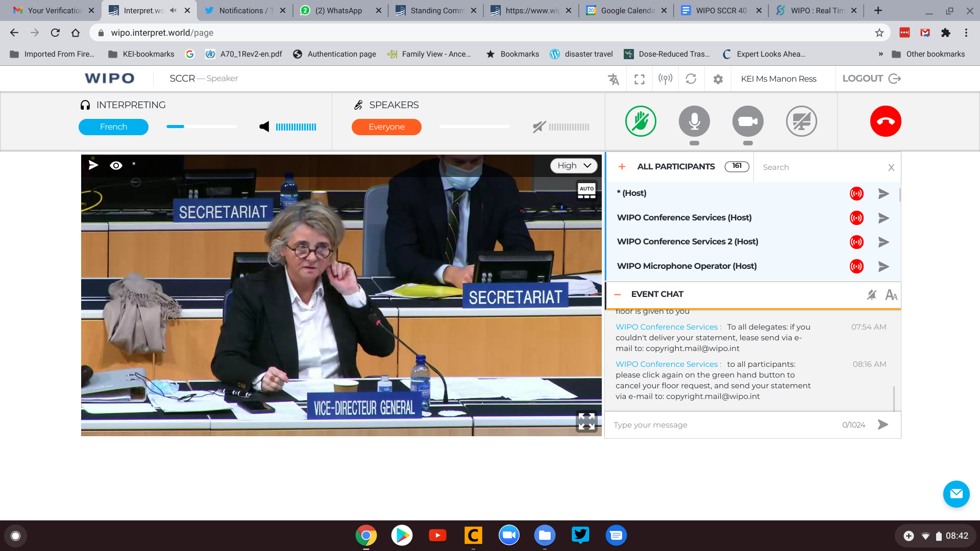Viewport: 980px width, 551px height.
Task: Open Files app from the shelf
Action: [545, 535]
